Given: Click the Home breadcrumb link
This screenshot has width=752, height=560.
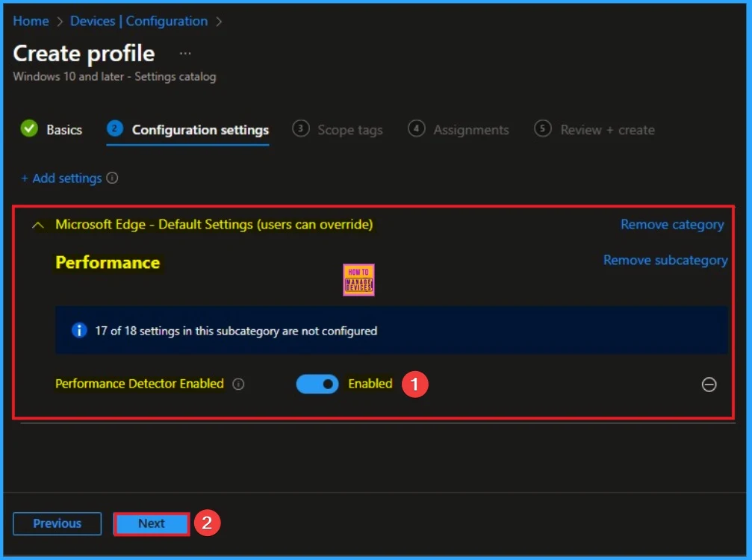Looking at the screenshot, I should click(x=31, y=21).
